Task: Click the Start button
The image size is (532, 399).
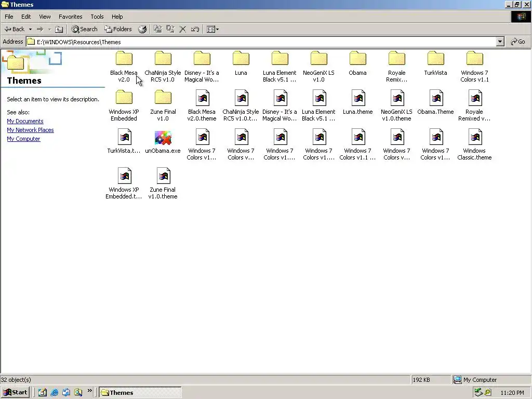Action: point(16,393)
